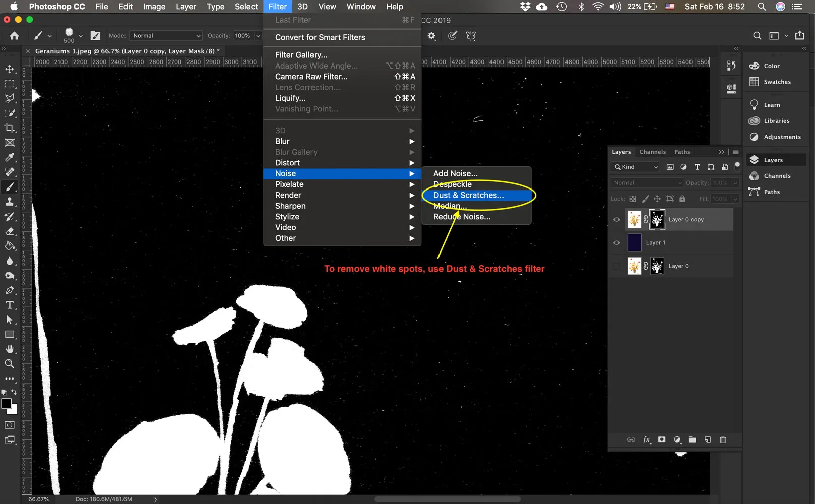Expand the Kind filter dropdown
This screenshot has width=815, height=504.
pos(637,167)
